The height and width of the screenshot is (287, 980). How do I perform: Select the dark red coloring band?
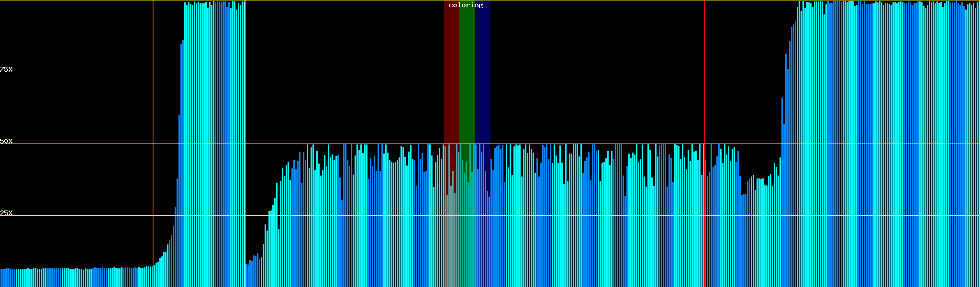pos(451,72)
